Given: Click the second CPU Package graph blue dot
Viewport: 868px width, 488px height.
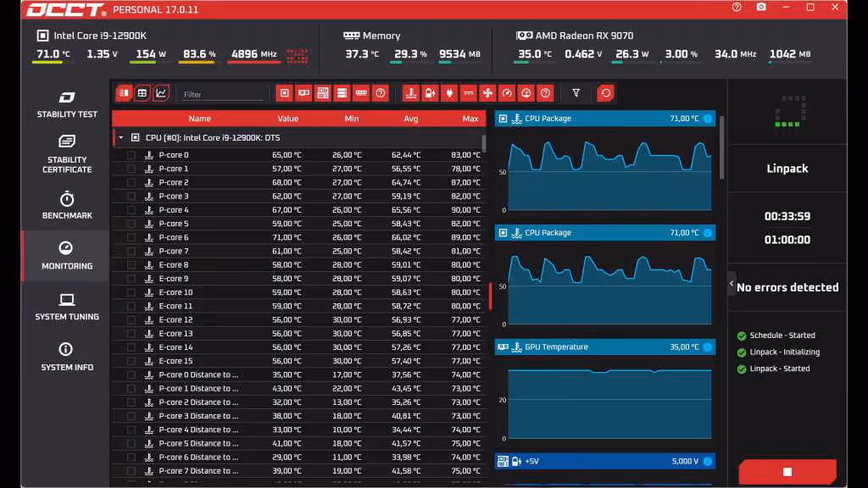Looking at the screenshot, I should pyautogui.click(x=708, y=233).
